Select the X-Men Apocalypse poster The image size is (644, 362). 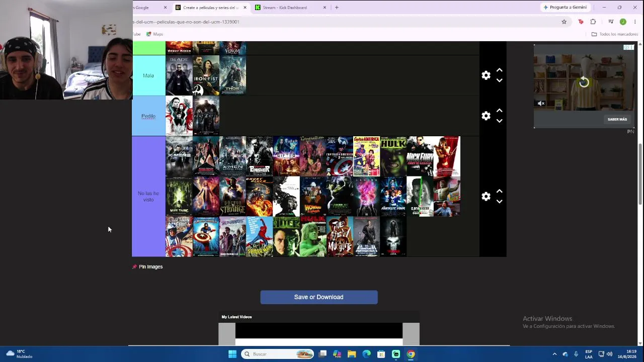point(233,156)
